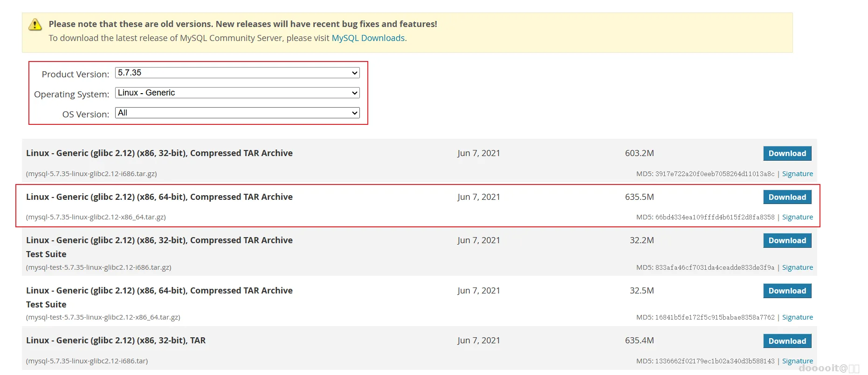
Task: Download the x86 32-bit Compressed TAR Archive
Action: click(x=787, y=154)
